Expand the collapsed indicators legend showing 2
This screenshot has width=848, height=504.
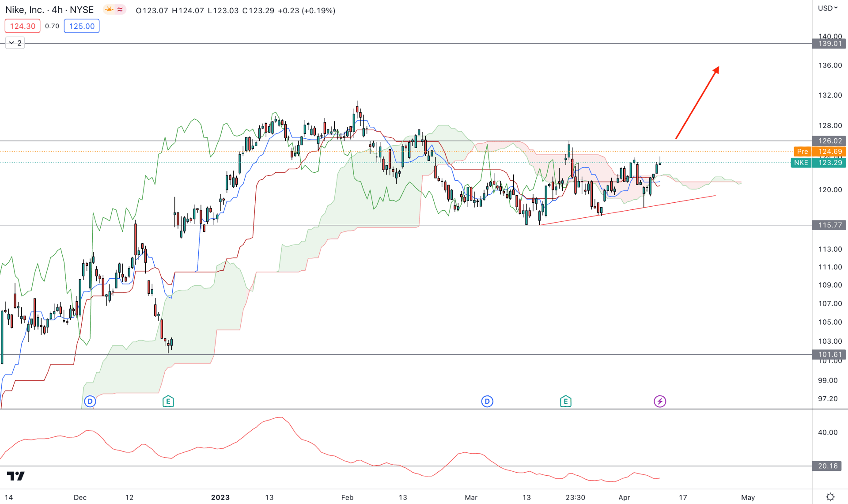(15, 43)
